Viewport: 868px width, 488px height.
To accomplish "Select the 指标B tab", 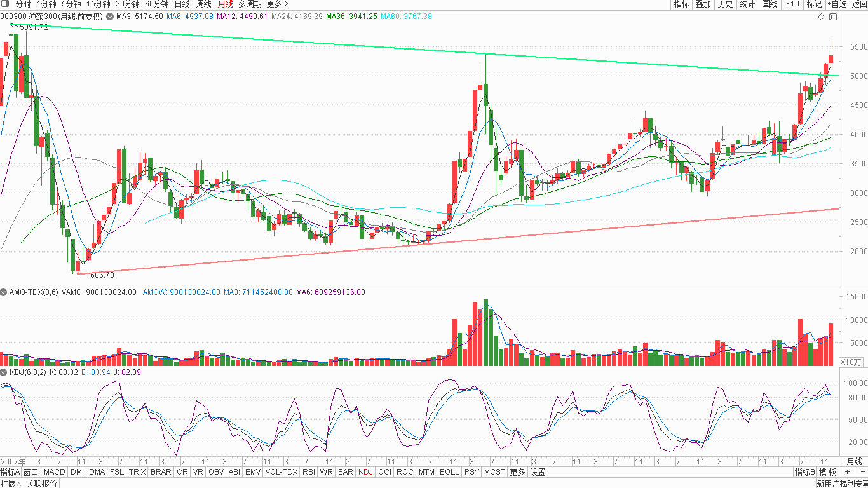I will tap(804, 472).
